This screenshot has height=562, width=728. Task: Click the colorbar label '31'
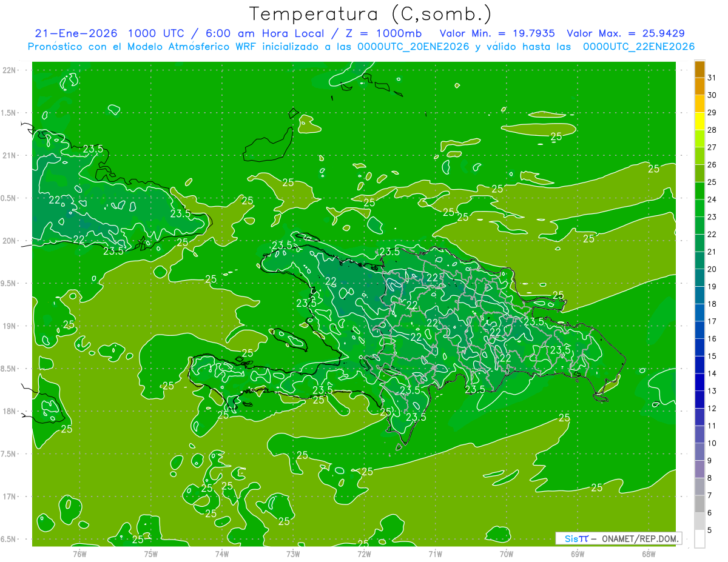[712, 78]
